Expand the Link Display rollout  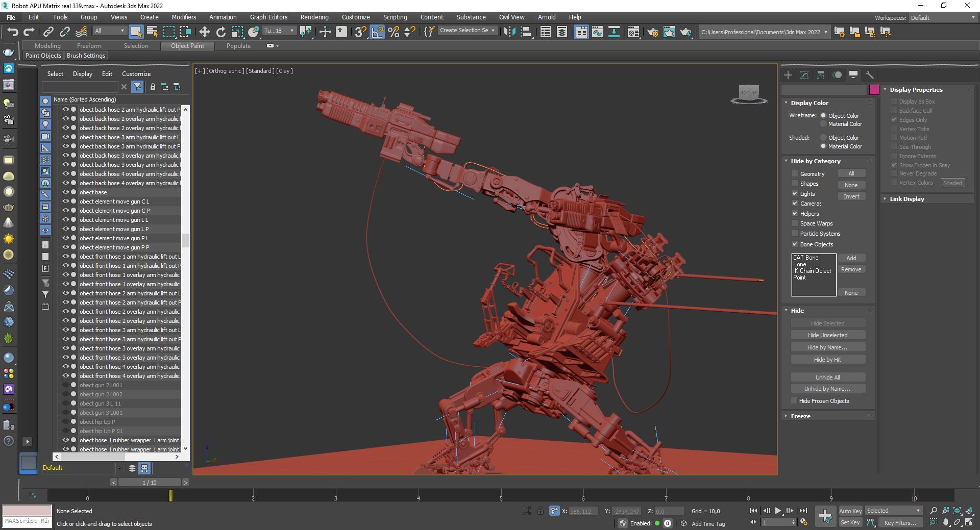tap(906, 199)
